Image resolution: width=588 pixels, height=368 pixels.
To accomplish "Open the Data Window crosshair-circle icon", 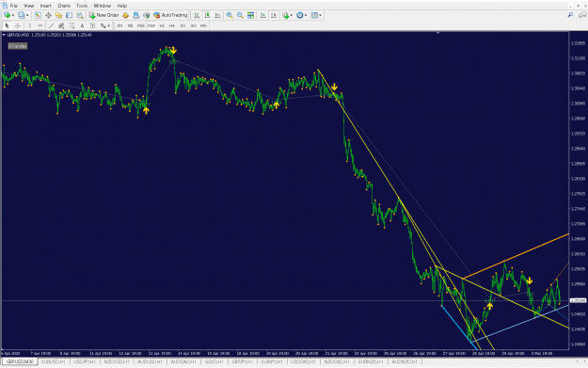I will tap(48, 15).
